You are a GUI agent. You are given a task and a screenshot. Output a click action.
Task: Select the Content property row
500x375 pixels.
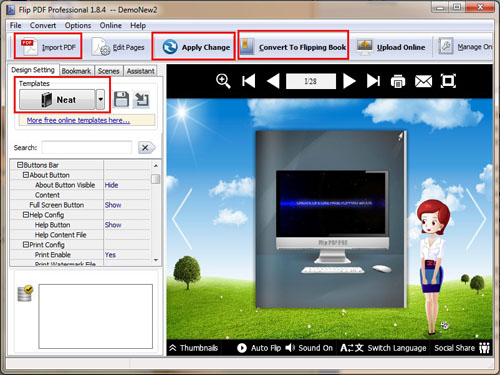tap(80, 195)
